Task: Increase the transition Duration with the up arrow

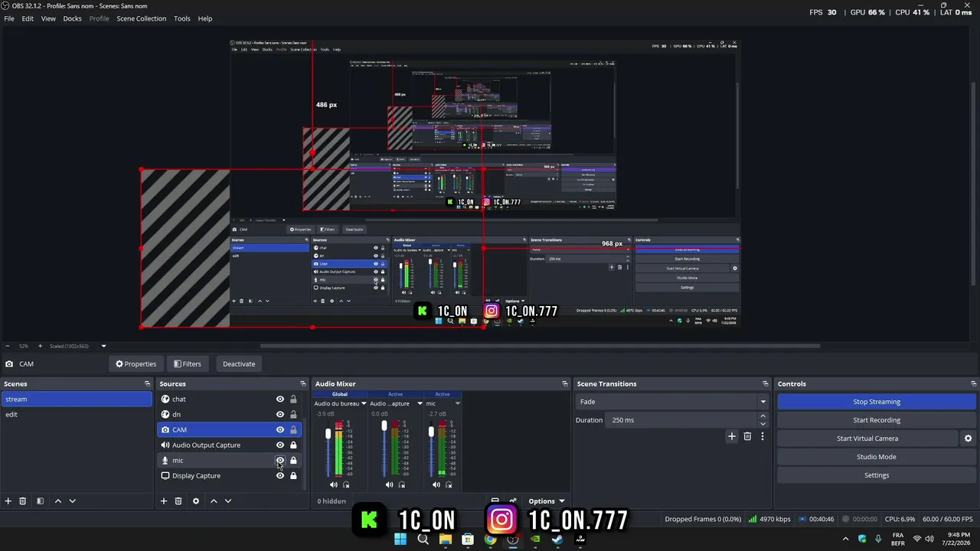Action: coord(763,416)
